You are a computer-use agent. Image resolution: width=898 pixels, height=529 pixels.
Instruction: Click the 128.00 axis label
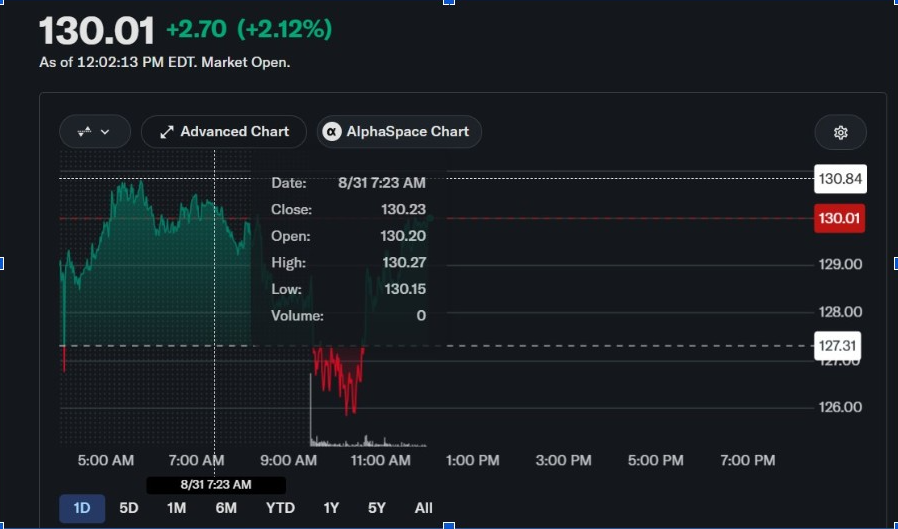pyautogui.click(x=840, y=312)
